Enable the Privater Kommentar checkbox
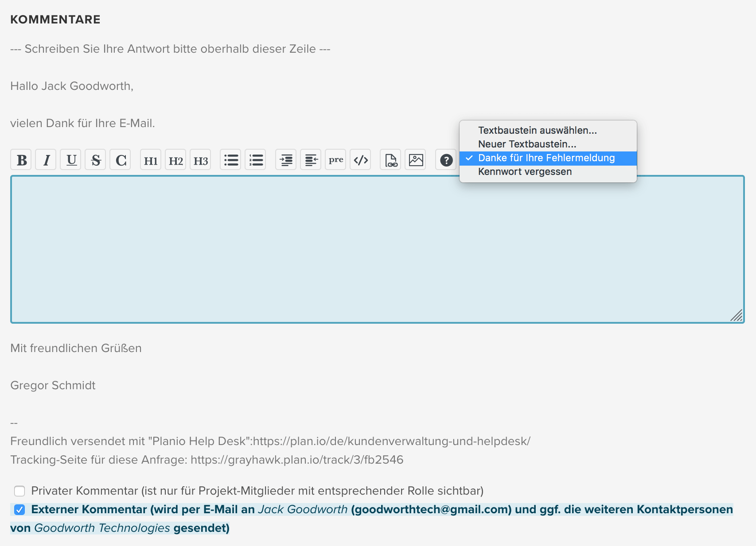Screen dimensions: 756x546 tap(19, 491)
